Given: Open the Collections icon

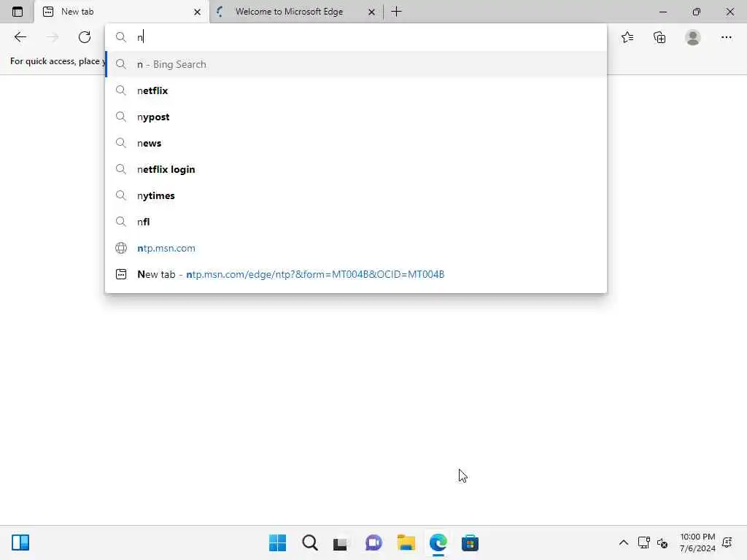Looking at the screenshot, I should pos(659,37).
